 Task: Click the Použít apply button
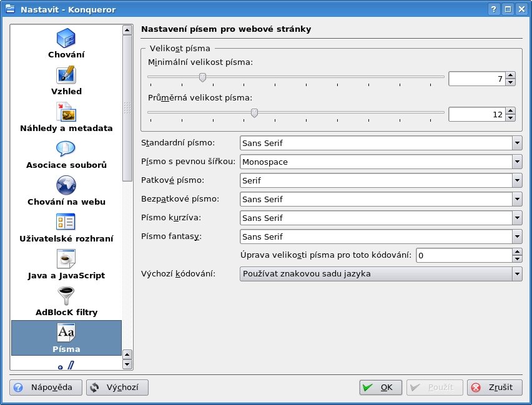tap(435, 388)
